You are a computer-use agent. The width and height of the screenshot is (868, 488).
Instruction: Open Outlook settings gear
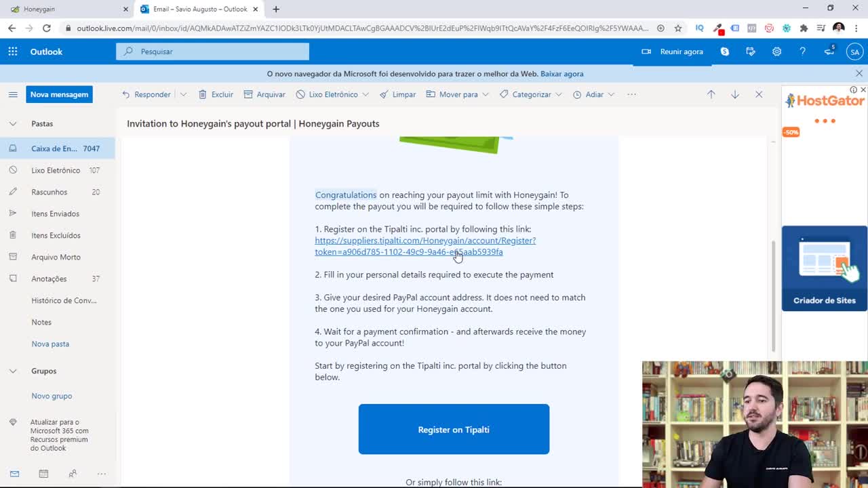[776, 52]
